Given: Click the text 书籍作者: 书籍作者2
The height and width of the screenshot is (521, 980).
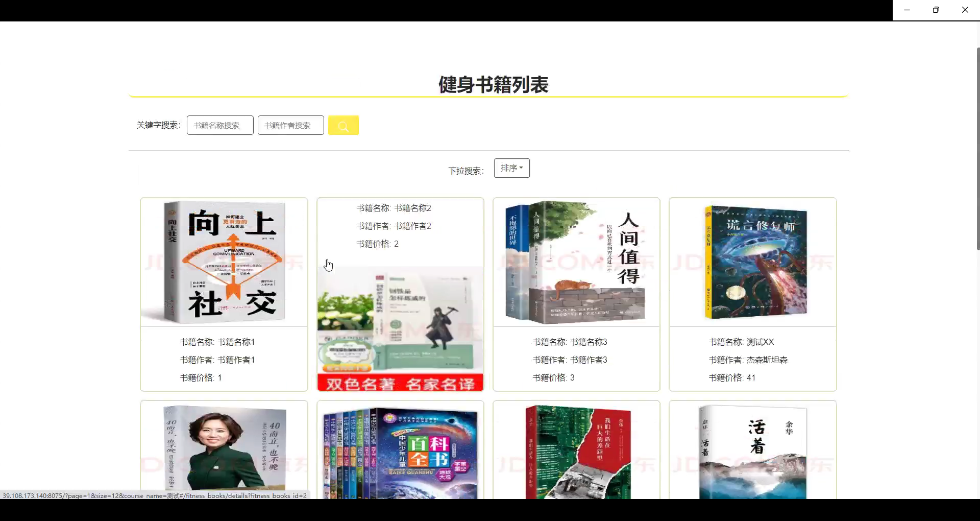Looking at the screenshot, I should click(394, 226).
